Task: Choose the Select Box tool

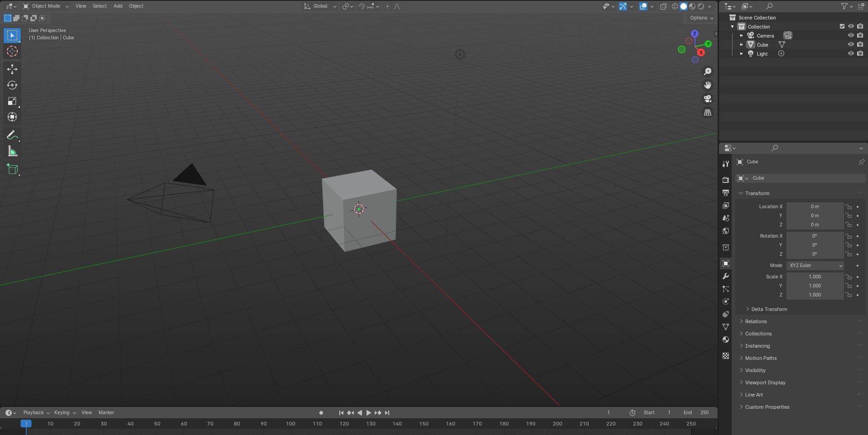Action: pos(12,35)
